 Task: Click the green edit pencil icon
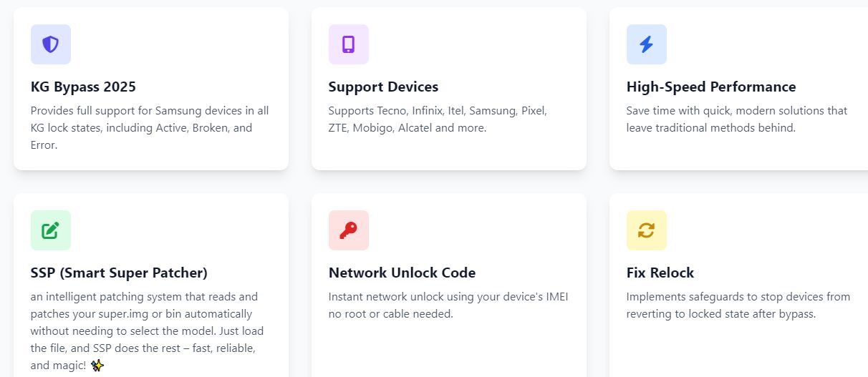tap(50, 230)
